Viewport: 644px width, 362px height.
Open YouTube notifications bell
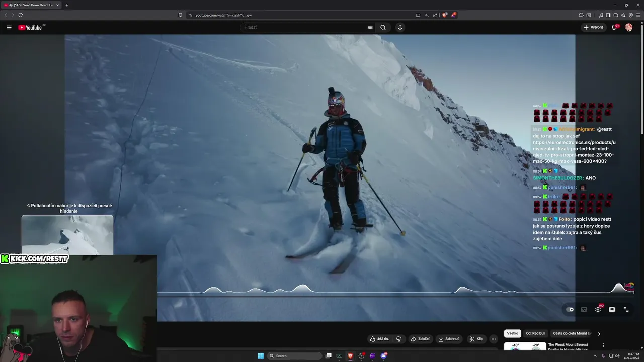[x=614, y=28]
